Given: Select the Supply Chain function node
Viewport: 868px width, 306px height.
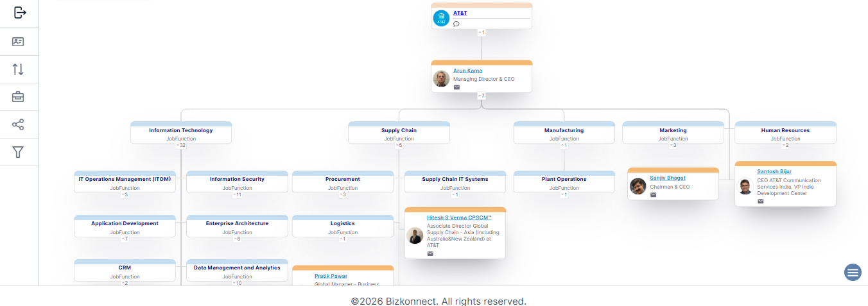Looking at the screenshot, I should [x=399, y=132].
